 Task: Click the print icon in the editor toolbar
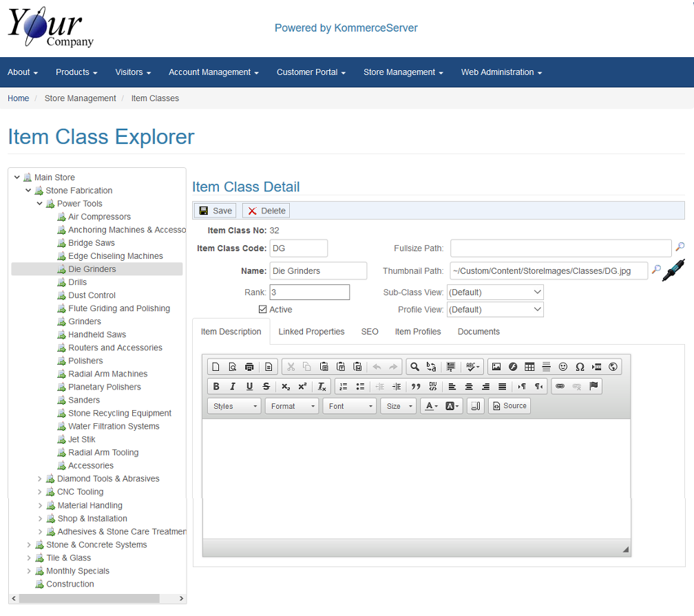click(249, 367)
